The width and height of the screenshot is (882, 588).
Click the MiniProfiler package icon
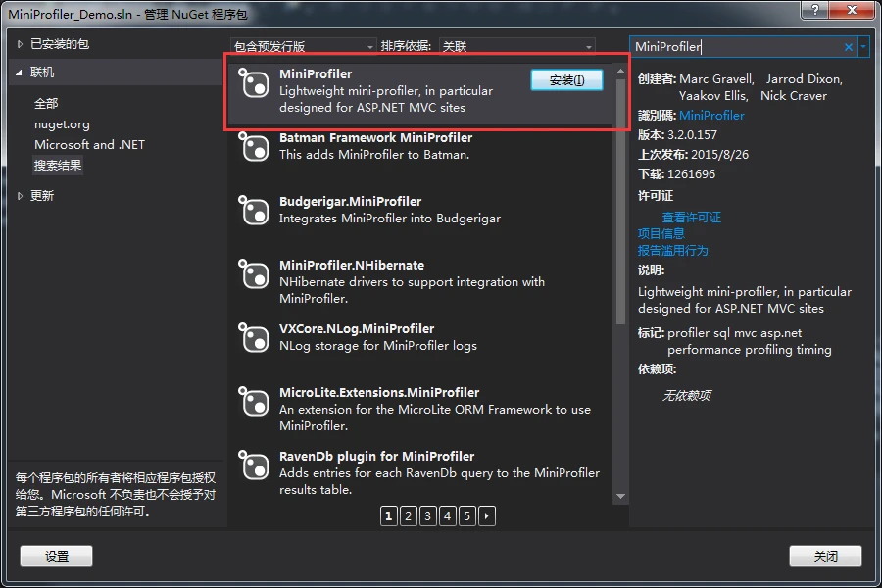tap(254, 84)
